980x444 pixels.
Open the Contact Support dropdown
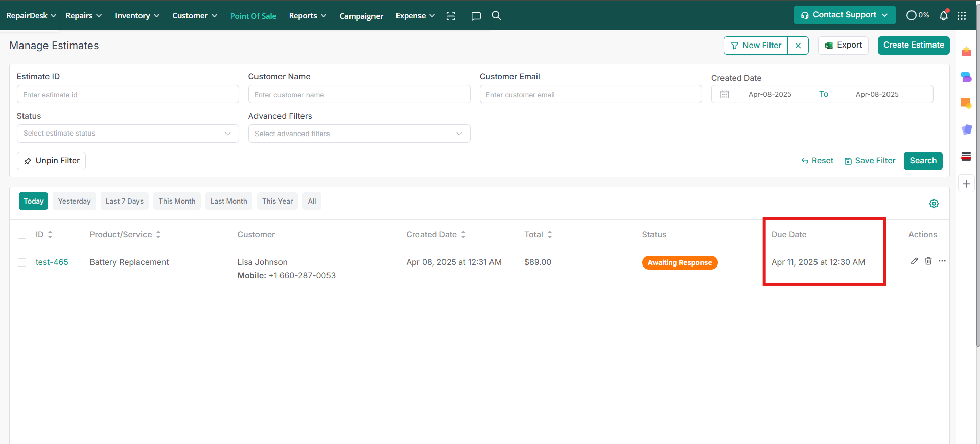pyautogui.click(x=845, y=15)
